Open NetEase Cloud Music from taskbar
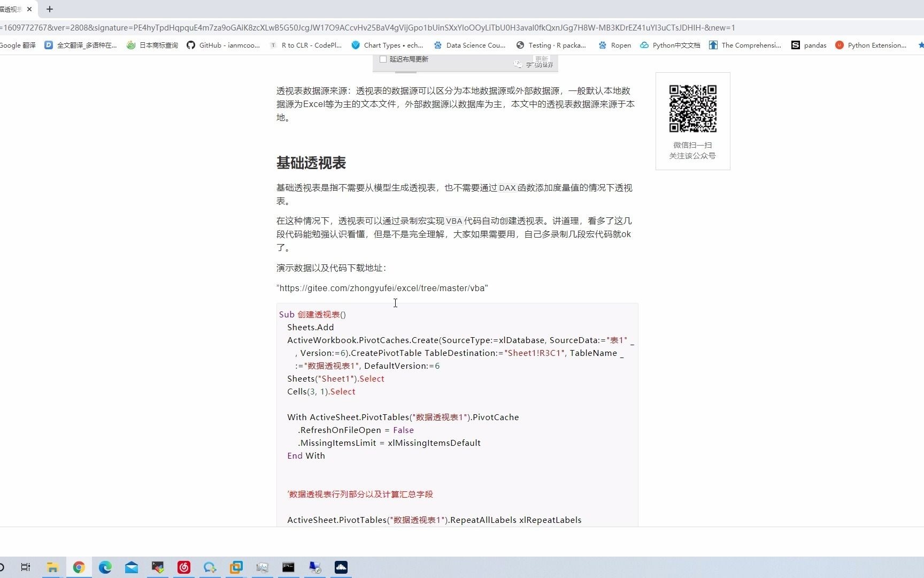The image size is (924, 578). [x=183, y=567]
